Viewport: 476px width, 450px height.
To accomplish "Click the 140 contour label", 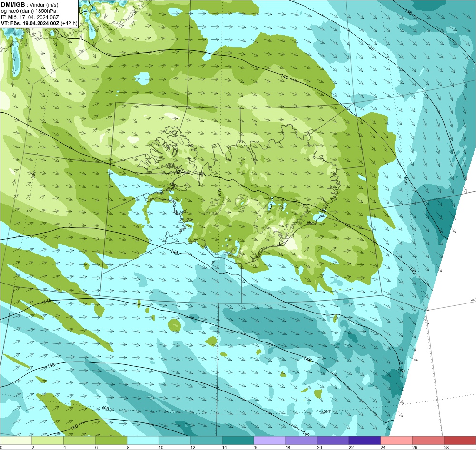I will click(284, 77).
